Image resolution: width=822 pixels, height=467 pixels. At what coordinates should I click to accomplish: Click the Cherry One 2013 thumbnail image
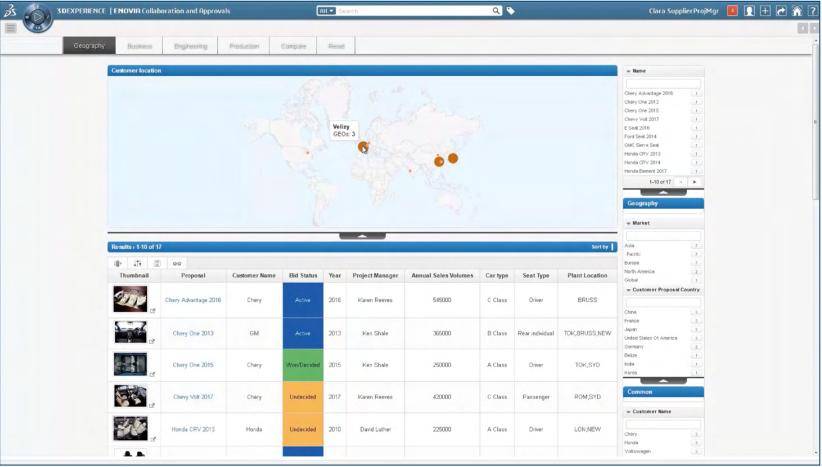(131, 331)
